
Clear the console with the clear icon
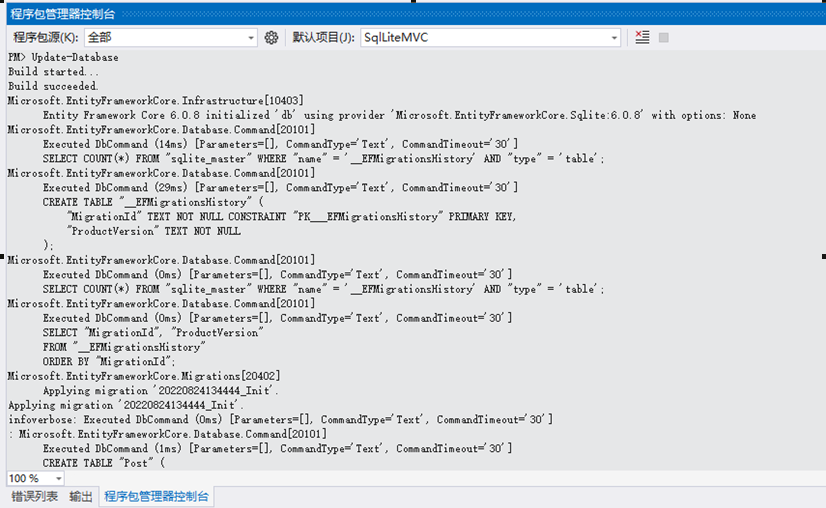pos(642,38)
